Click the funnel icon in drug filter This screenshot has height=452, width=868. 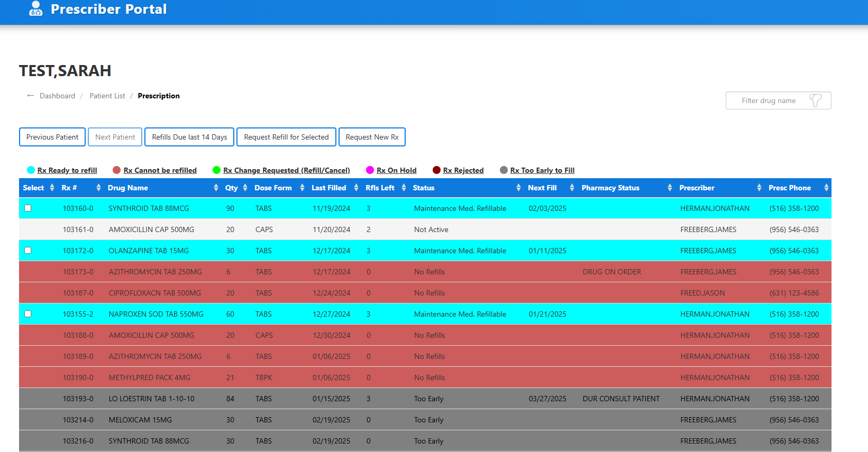coord(815,100)
